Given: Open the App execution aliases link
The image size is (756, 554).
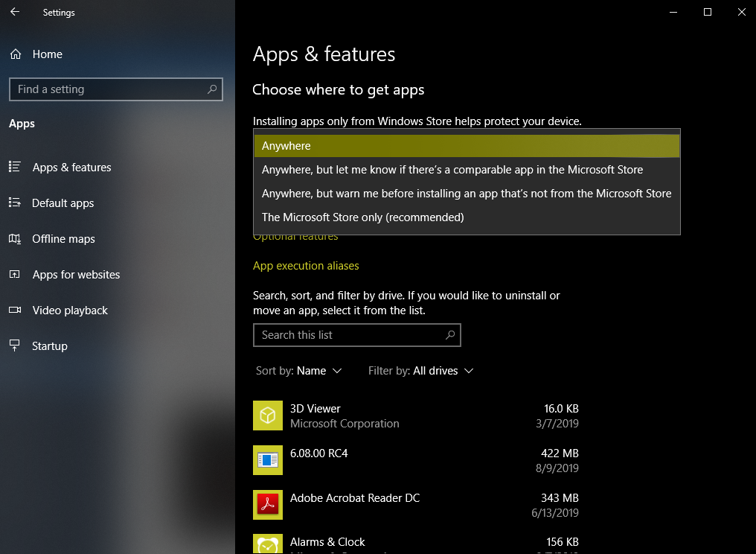Looking at the screenshot, I should click(306, 266).
